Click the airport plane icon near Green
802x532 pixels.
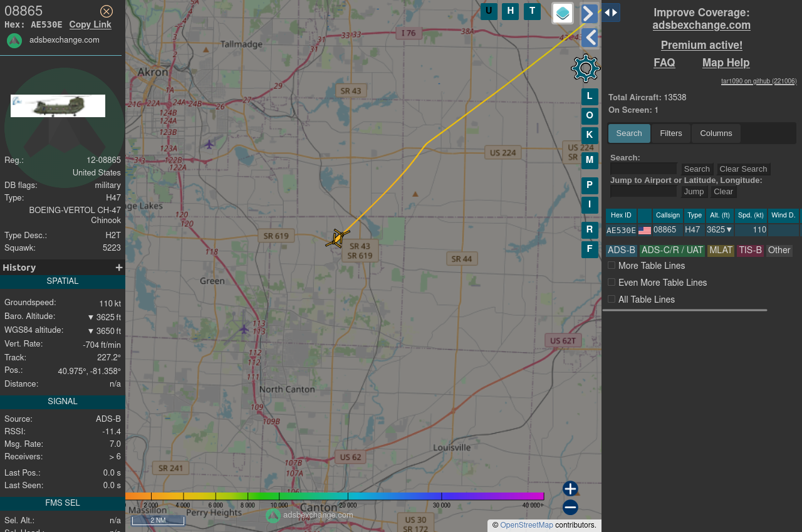pos(244,328)
